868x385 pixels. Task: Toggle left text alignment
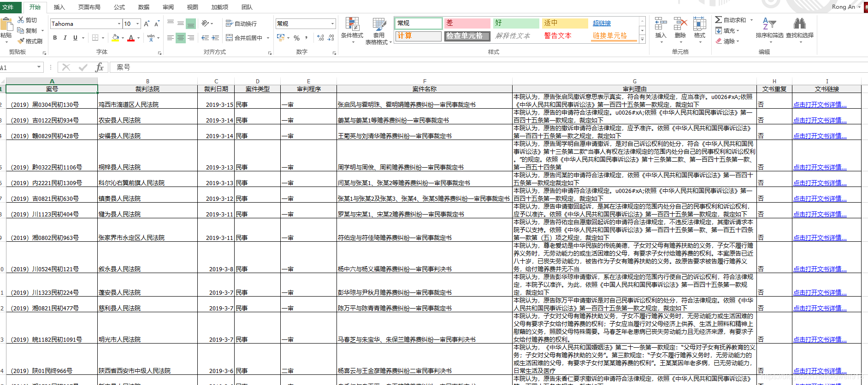(171, 38)
